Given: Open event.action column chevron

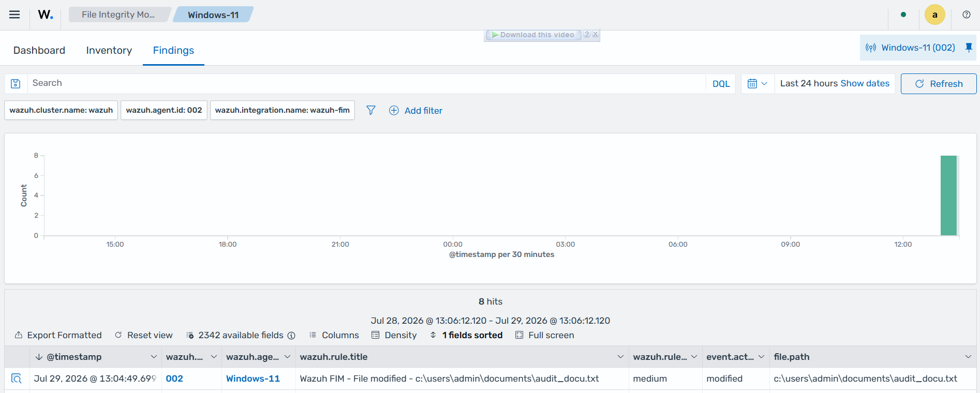Looking at the screenshot, I should [x=761, y=357].
